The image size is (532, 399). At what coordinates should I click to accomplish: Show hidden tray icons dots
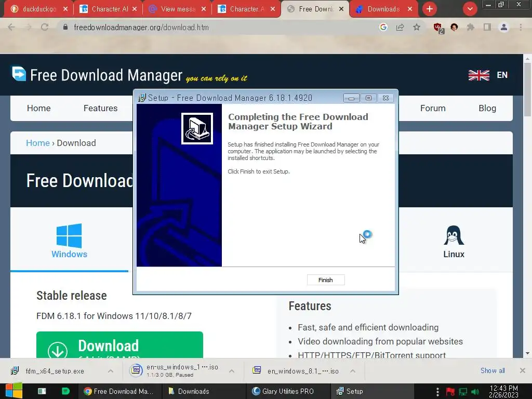[x=437, y=392]
